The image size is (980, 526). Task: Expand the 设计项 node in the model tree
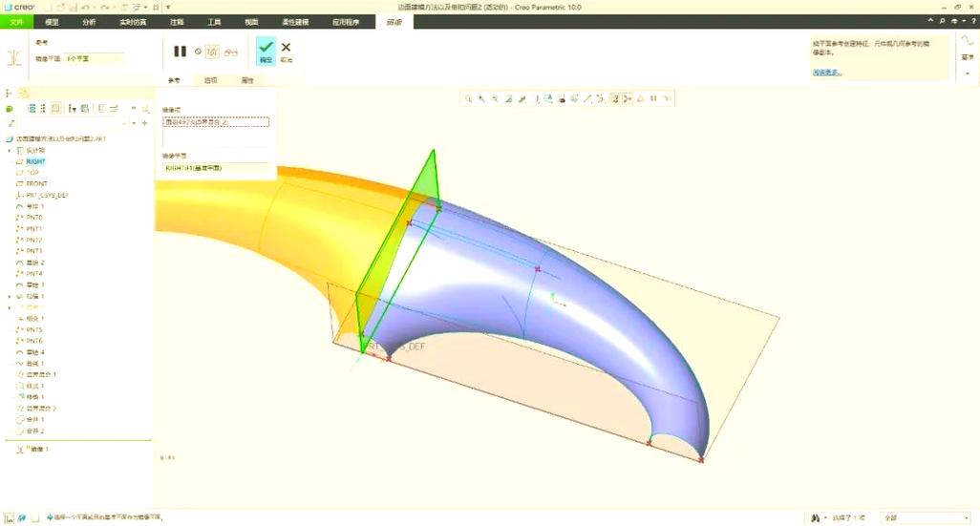(x=10, y=151)
